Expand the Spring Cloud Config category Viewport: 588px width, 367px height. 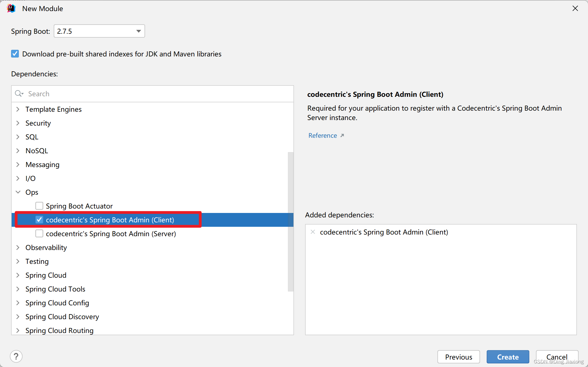(18, 303)
